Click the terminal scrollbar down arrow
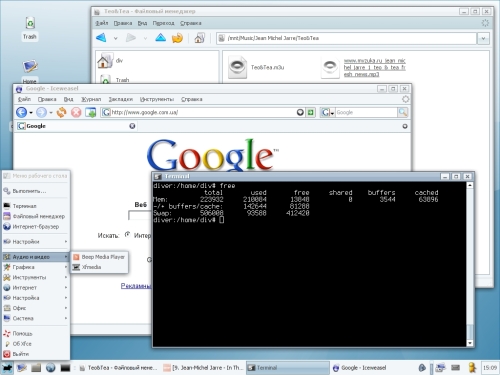 click(x=470, y=343)
